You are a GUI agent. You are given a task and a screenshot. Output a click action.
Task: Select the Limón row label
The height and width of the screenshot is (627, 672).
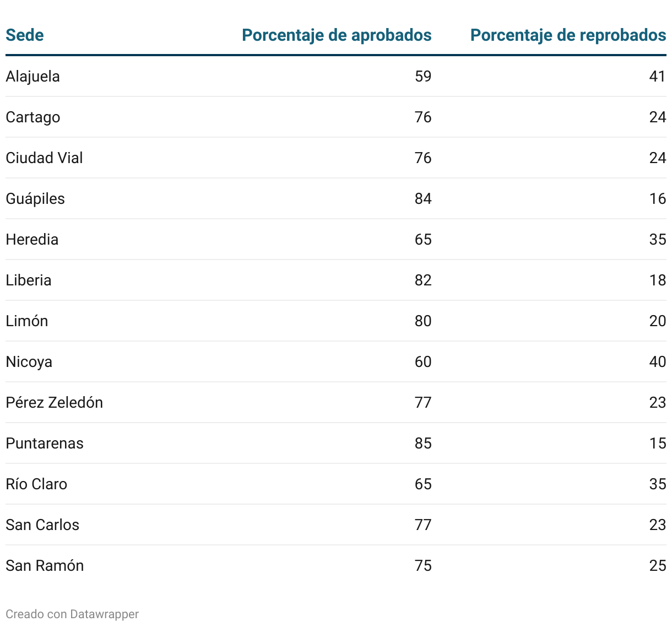coord(26,321)
